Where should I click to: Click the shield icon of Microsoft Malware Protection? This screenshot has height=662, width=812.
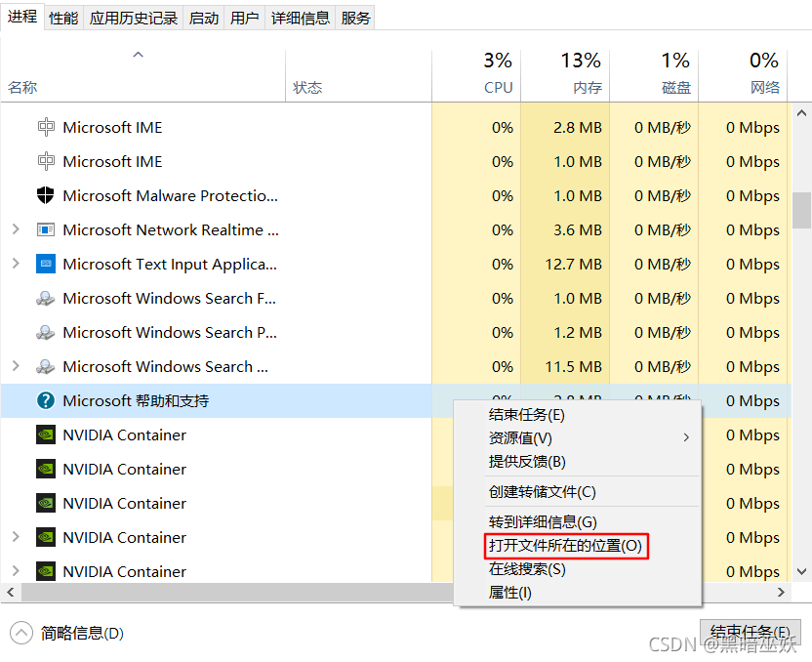click(46, 195)
